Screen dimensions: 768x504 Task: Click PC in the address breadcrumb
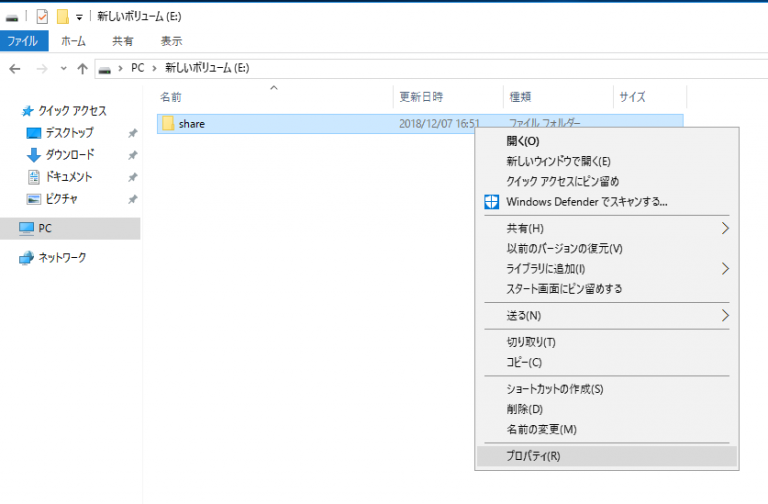click(x=138, y=68)
